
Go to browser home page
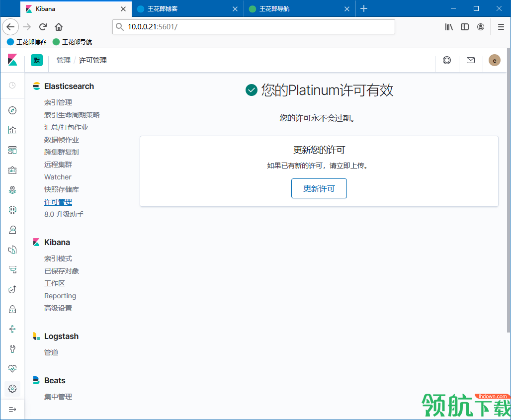(x=58, y=27)
